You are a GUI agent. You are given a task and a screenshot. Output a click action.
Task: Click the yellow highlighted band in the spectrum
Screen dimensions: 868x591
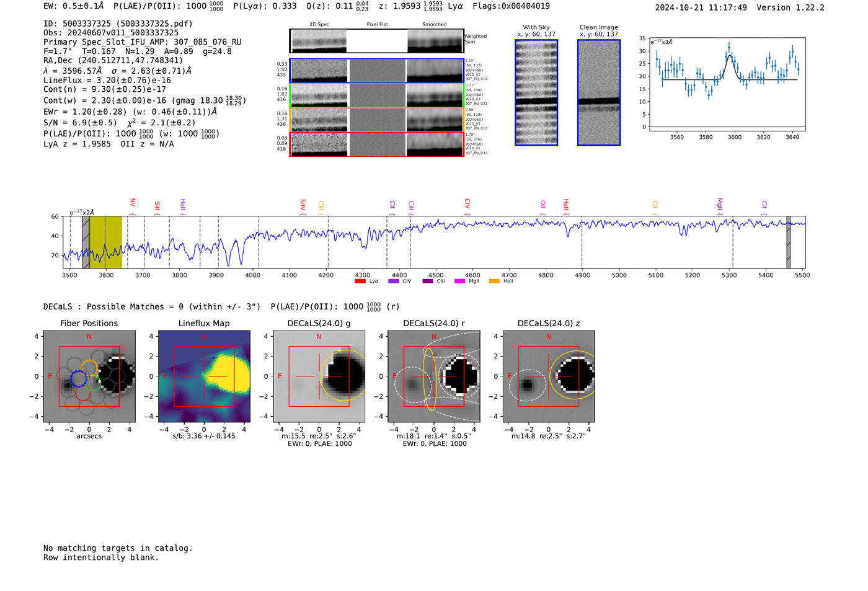tap(106, 242)
